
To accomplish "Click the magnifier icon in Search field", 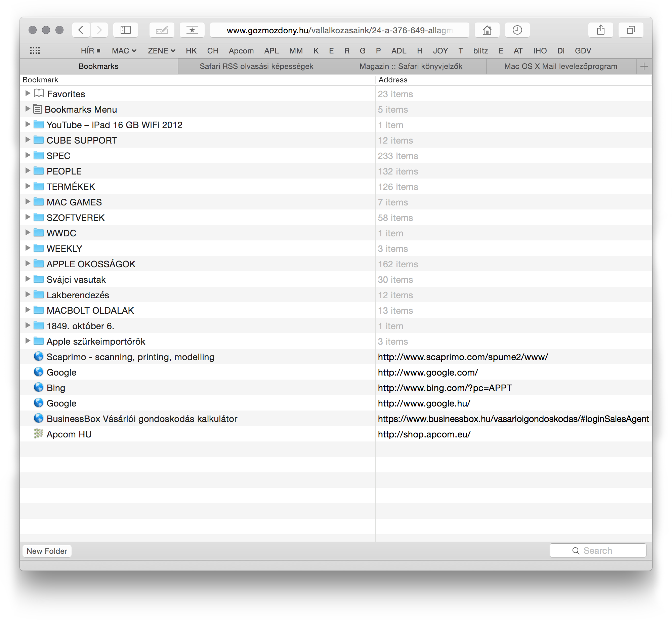I will tap(576, 551).
